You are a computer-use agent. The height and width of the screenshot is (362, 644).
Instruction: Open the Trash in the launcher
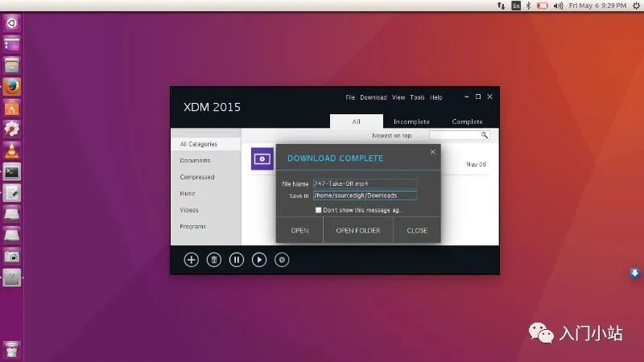(x=11, y=349)
